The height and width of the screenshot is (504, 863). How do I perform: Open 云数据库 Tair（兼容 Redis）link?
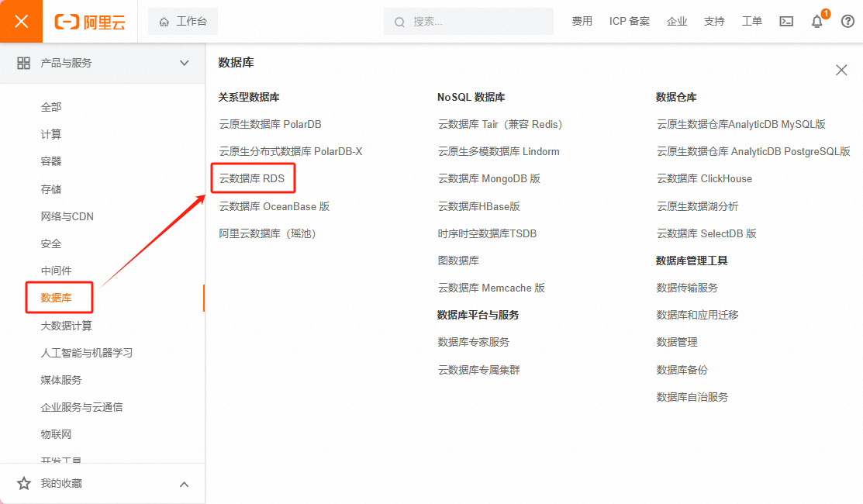501,124
